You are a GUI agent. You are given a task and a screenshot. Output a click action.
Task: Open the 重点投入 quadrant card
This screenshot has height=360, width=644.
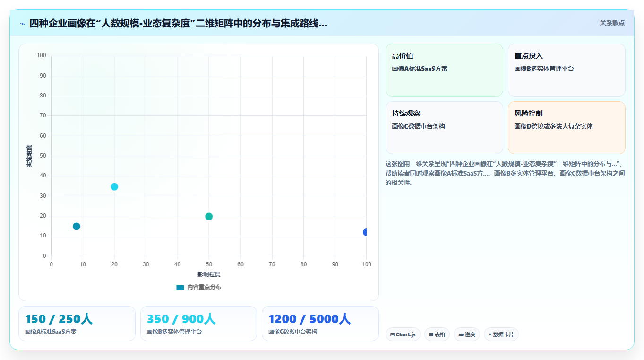[x=567, y=70]
